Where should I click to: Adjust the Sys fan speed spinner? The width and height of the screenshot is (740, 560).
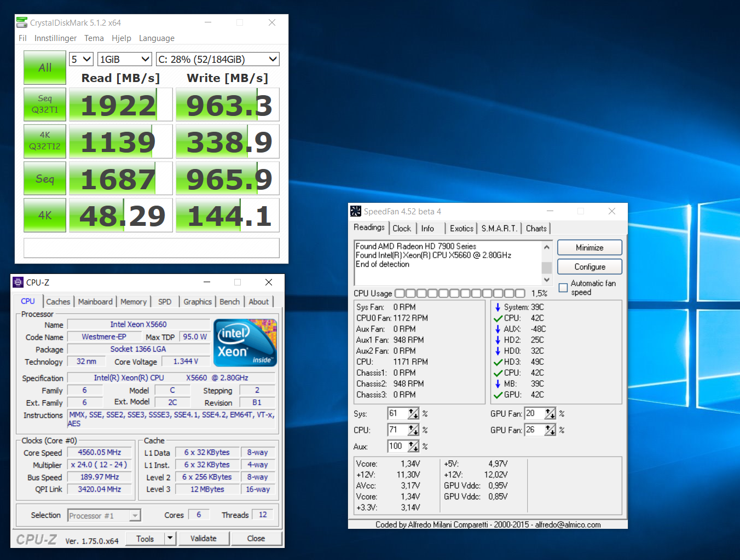pyautogui.click(x=413, y=414)
